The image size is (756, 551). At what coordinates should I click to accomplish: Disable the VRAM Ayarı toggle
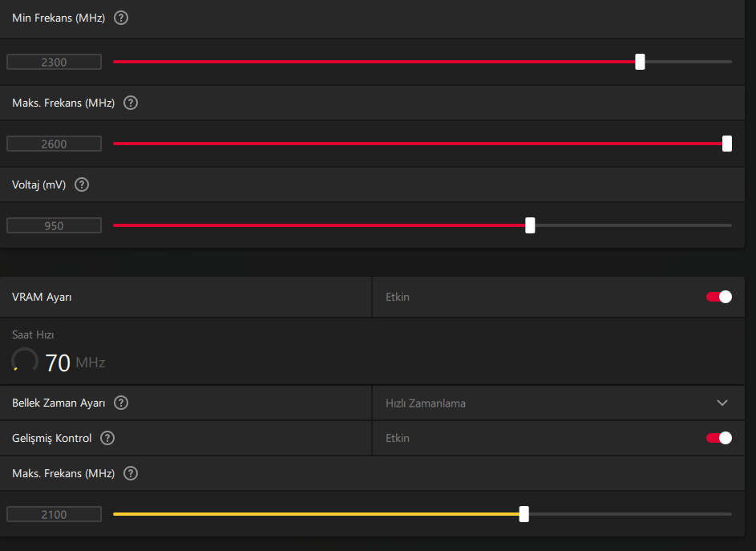(x=718, y=297)
